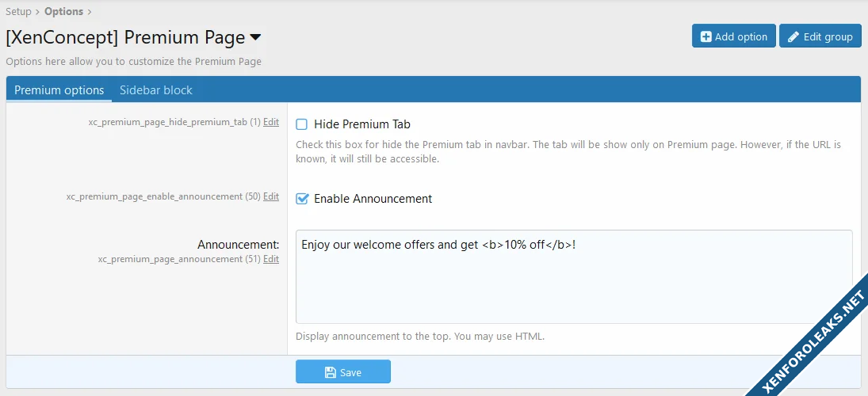Select the Premium options tab

pos(59,90)
